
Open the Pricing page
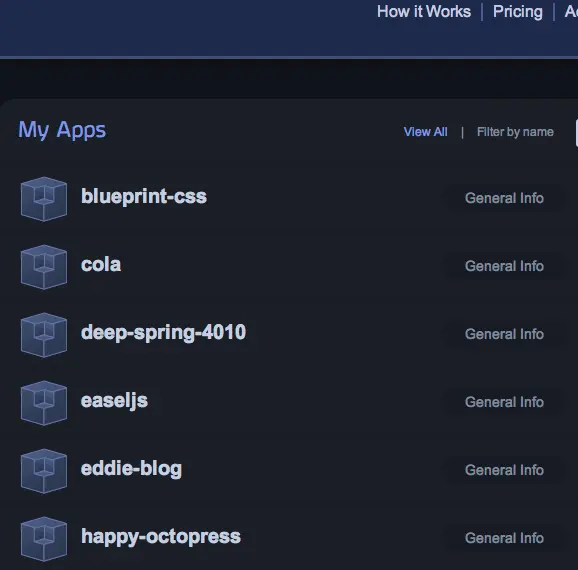[518, 12]
